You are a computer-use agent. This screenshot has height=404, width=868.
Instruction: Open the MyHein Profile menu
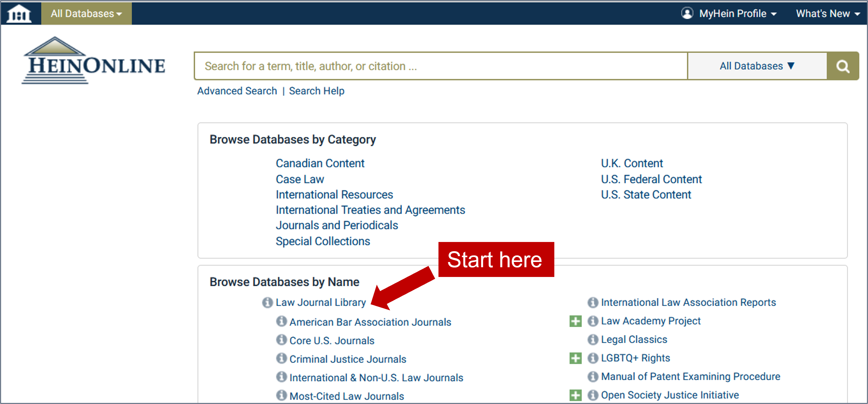point(738,13)
